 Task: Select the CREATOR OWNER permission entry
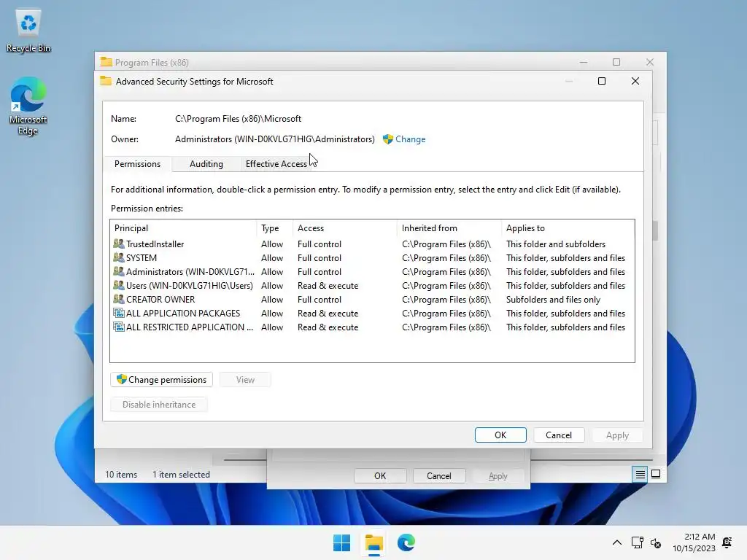[372, 299]
